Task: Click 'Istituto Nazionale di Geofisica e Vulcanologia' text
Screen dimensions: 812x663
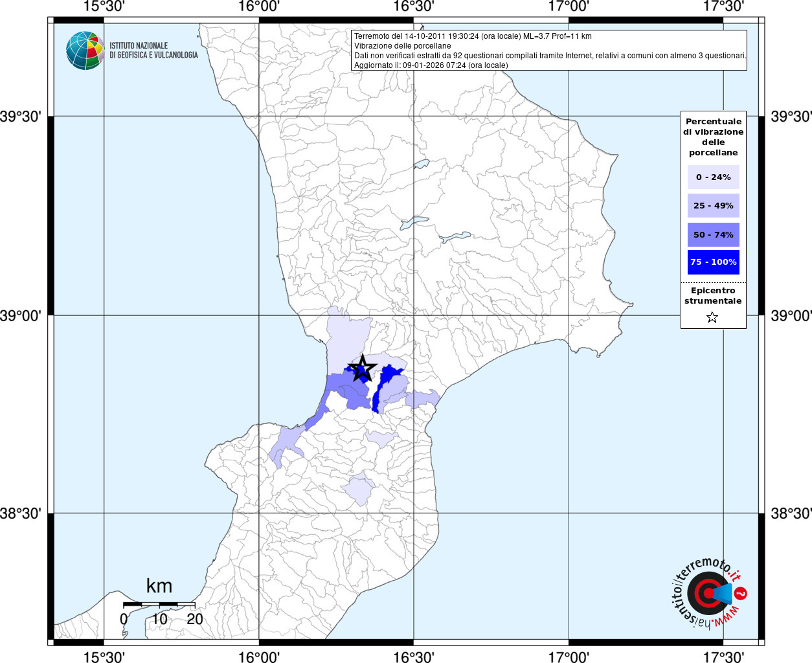Action: click(x=153, y=51)
